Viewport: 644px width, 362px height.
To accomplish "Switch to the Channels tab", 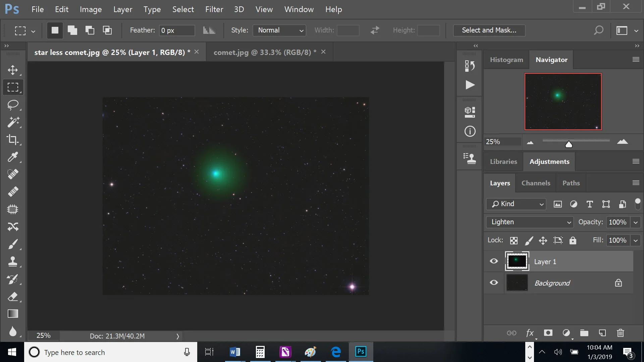I will [536, 183].
